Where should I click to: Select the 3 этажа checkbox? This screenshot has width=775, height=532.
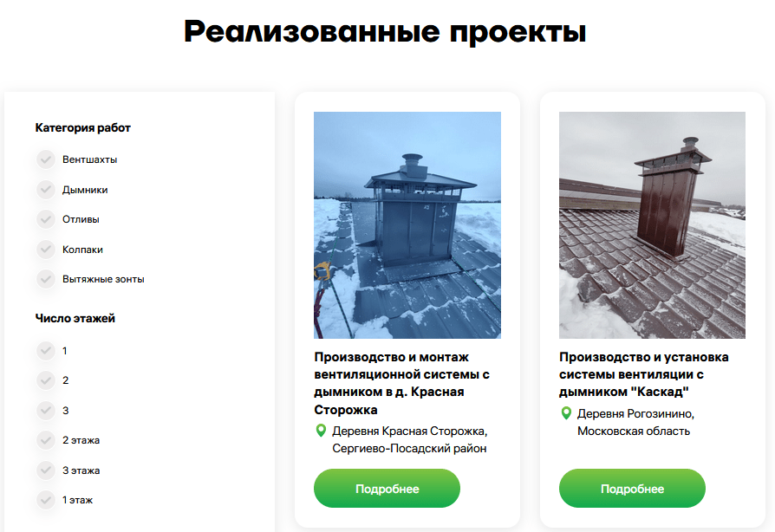point(46,470)
